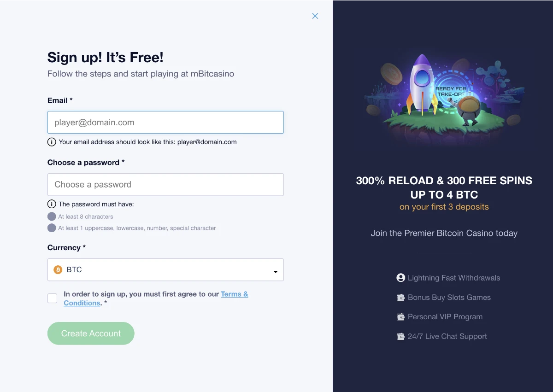Viewport: 553px width, 392px height.
Task: Open the Currency dropdown arrow
Action: [x=276, y=272]
